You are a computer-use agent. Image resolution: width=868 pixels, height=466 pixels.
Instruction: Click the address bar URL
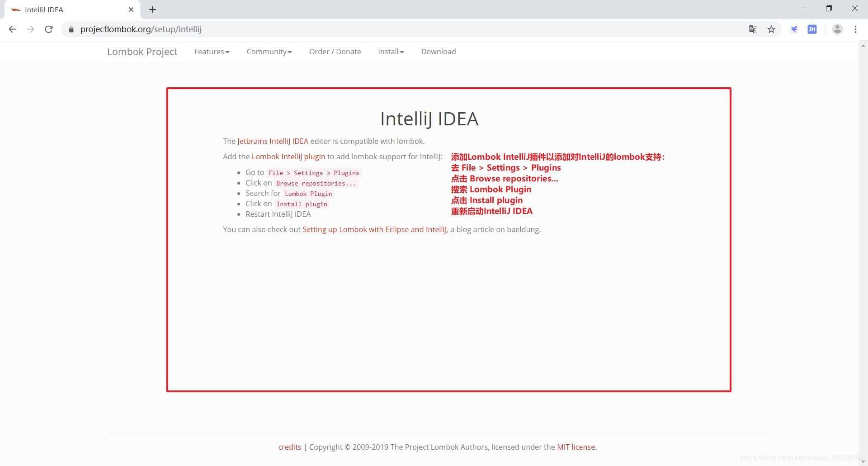click(x=141, y=29)
